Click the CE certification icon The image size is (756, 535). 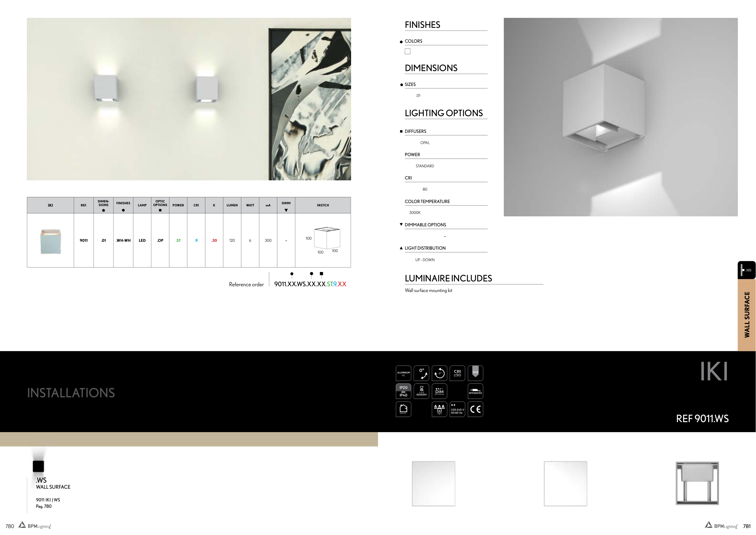coord(475,409)
